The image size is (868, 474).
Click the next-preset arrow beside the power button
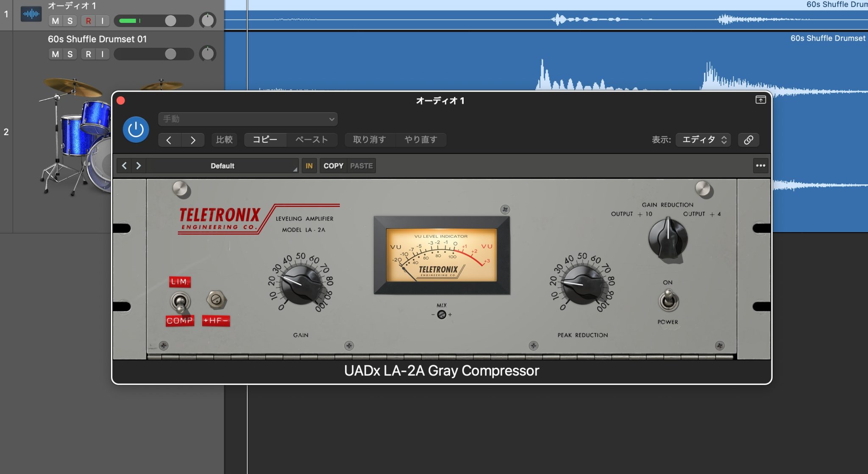click(x=193, y=140)
